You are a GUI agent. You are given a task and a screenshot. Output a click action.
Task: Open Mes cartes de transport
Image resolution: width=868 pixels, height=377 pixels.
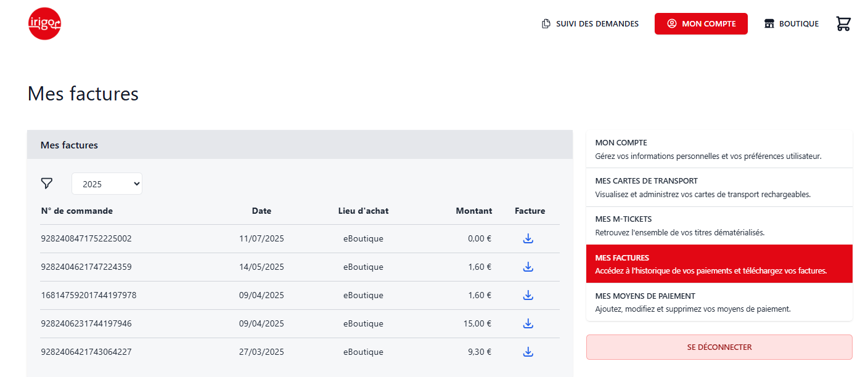click(719, 187)
